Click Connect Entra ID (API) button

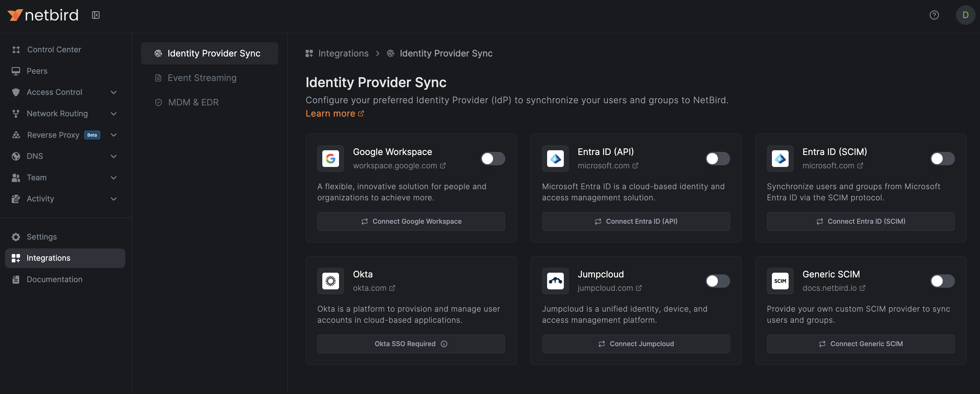pyautogui.click(x=636, y=221)
